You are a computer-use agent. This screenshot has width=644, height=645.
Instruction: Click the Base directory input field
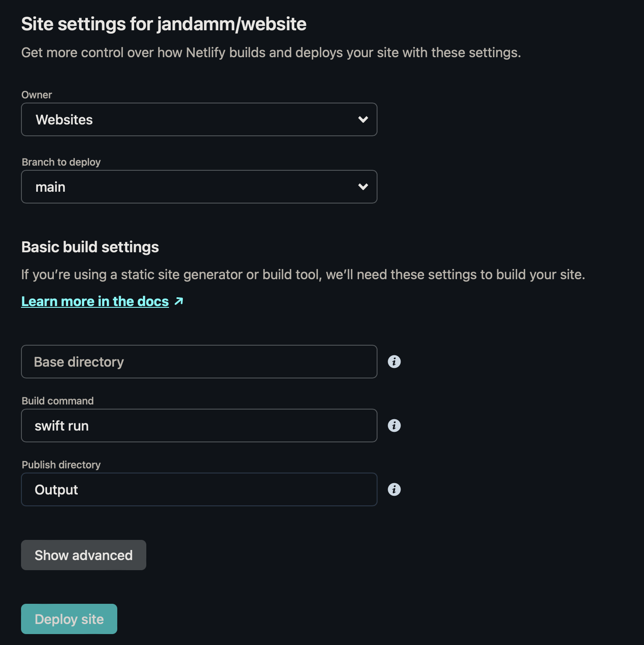(199, 361)
